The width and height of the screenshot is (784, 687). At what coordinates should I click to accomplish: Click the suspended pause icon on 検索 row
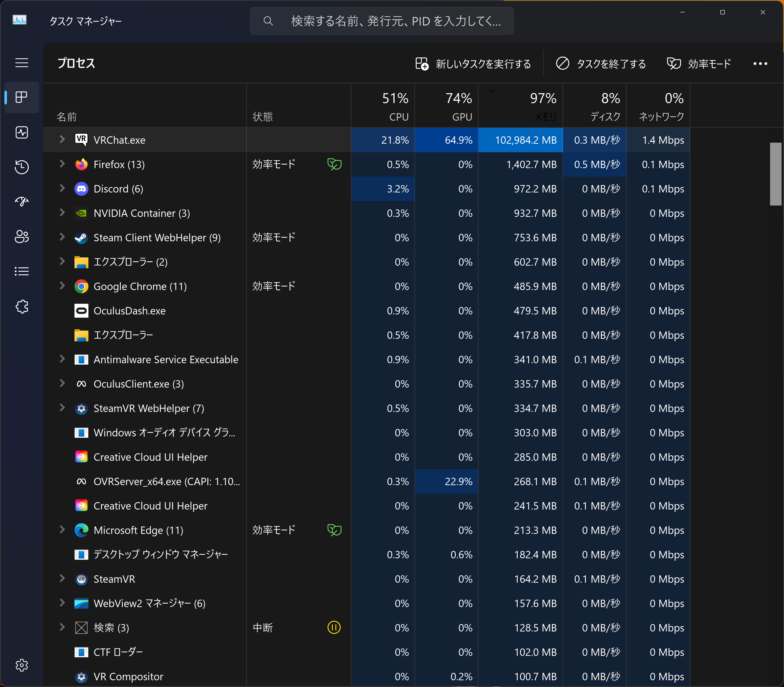pyautogui.click(x=334, y=628)
